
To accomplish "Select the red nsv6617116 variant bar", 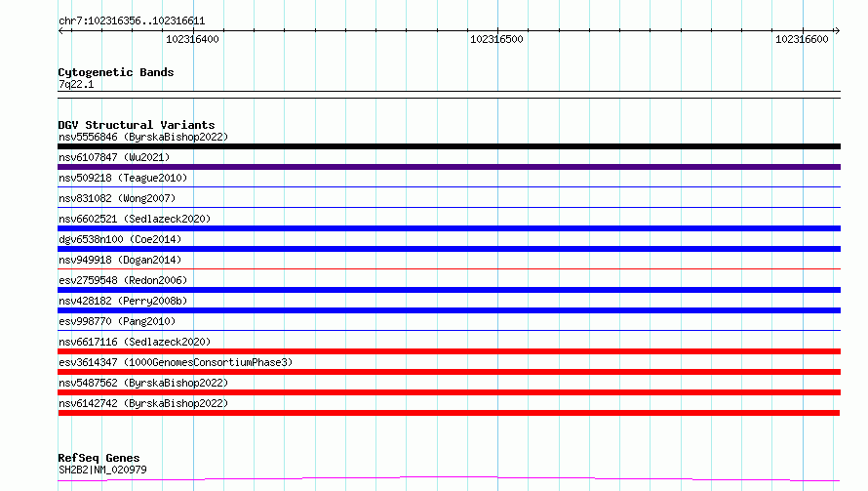I will click(449, 351).
